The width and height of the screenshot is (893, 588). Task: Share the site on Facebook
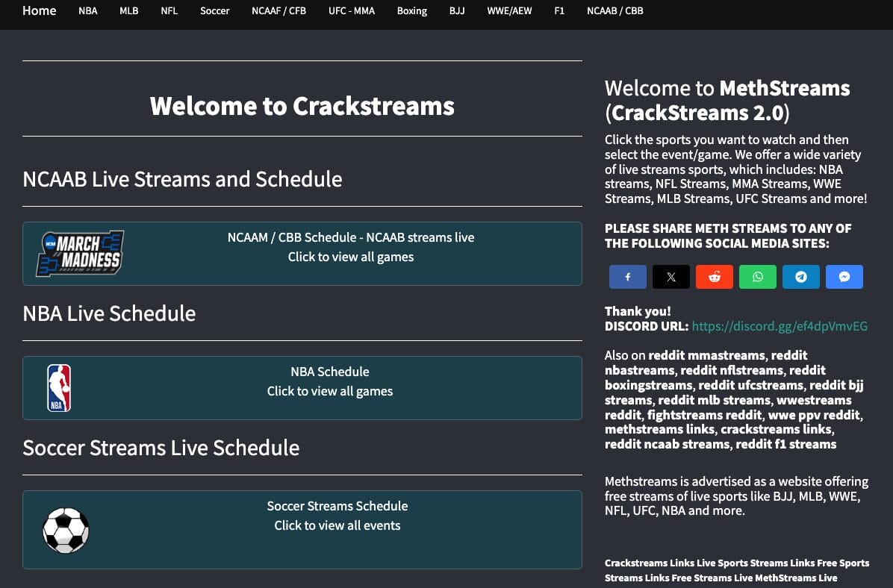(627, 276)
